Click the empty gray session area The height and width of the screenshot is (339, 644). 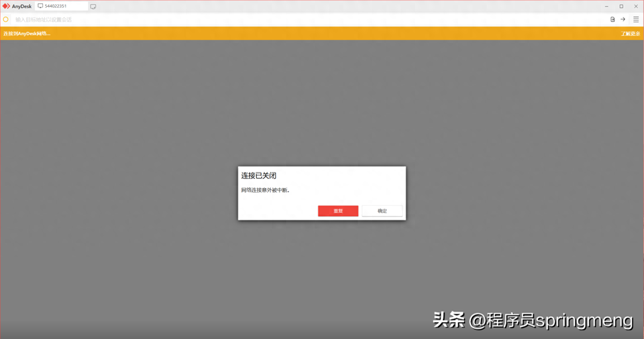(x=134, y=134)
